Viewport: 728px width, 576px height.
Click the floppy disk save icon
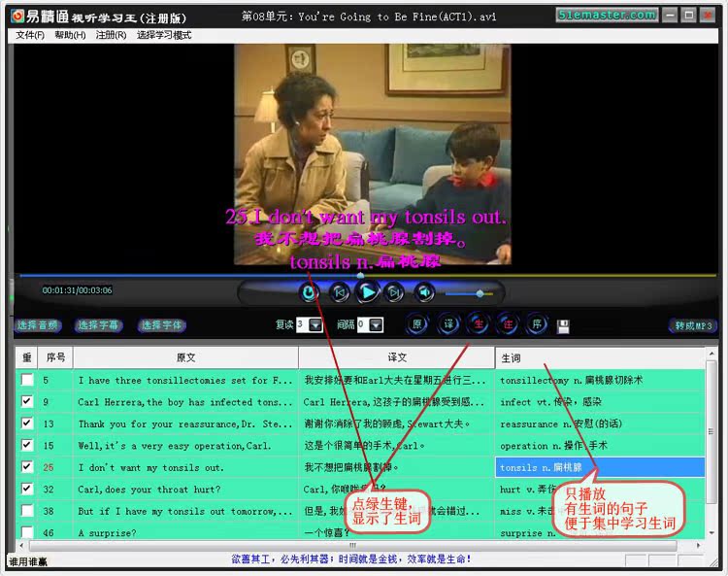pos(563,326)
